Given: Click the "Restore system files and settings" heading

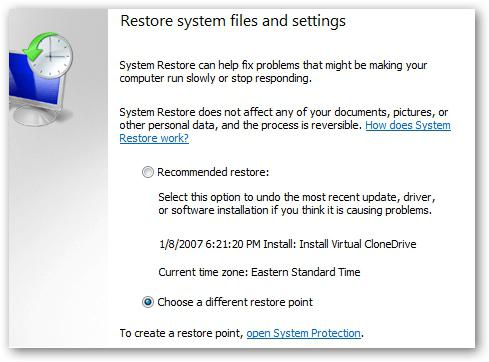Looking at the screenshot, I should (x=233, y=21).
